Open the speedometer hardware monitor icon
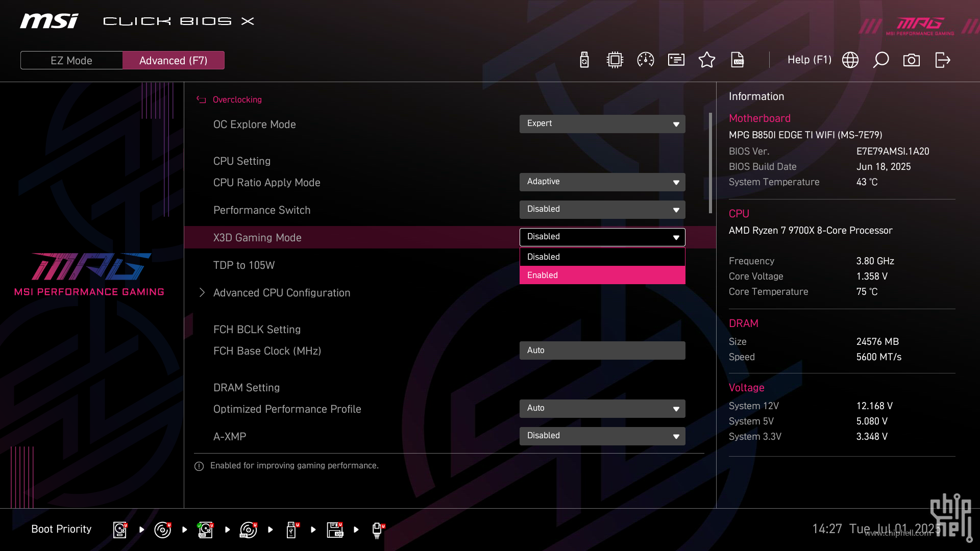This screenshot has width=980, height=551. 646,60
